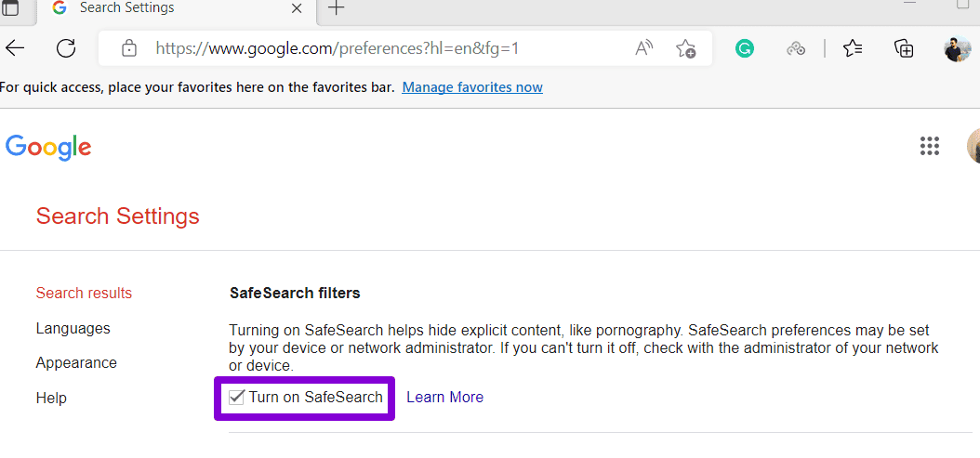This screenshot has width=980, height=458.
Task: Click the browser profile avatar
Action: click(957, 48)
